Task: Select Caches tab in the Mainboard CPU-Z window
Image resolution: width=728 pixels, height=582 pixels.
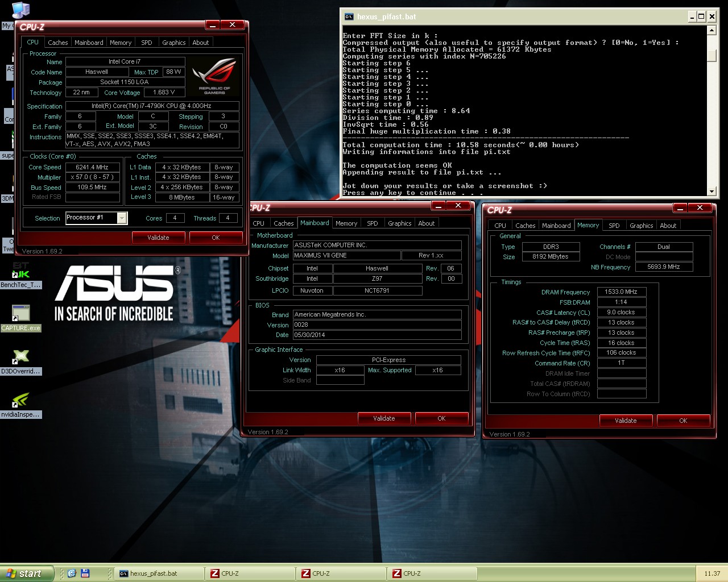Action: tap(284, 223)
